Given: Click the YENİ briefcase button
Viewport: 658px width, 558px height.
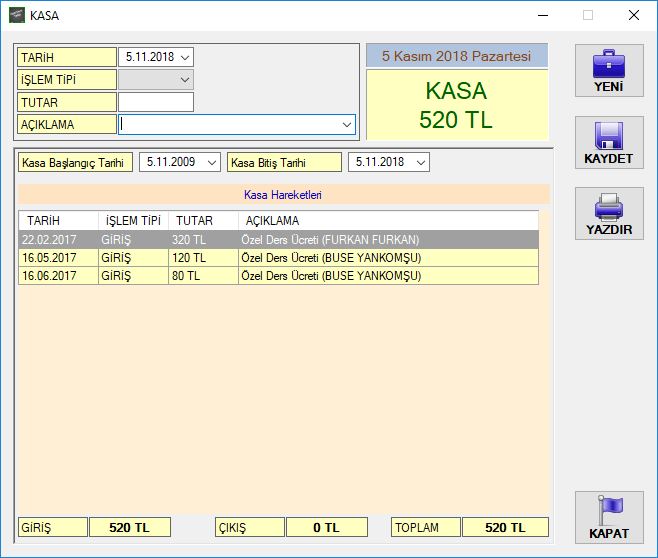Looking at the screenshot, I should (x=609, y=70).
